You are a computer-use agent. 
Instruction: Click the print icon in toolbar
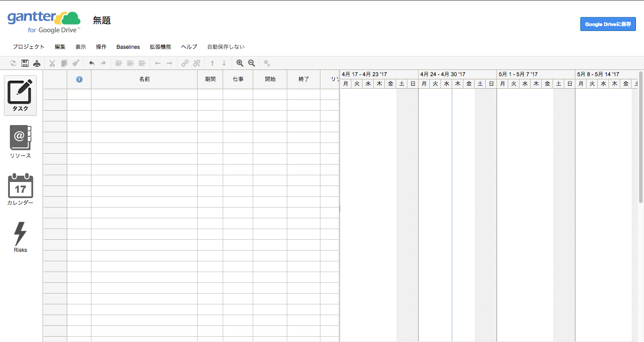(x=37, y=63)
